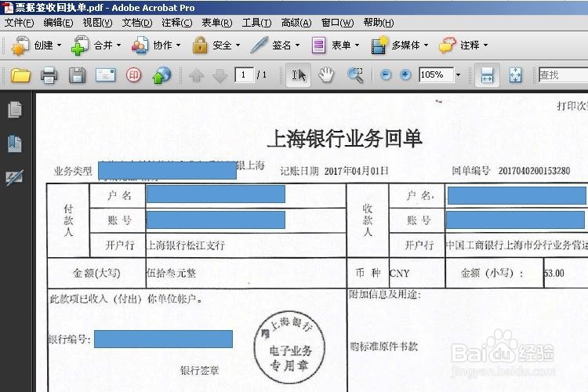Select the text Select tool
588x392 pixels.
(x=299, y=75)
